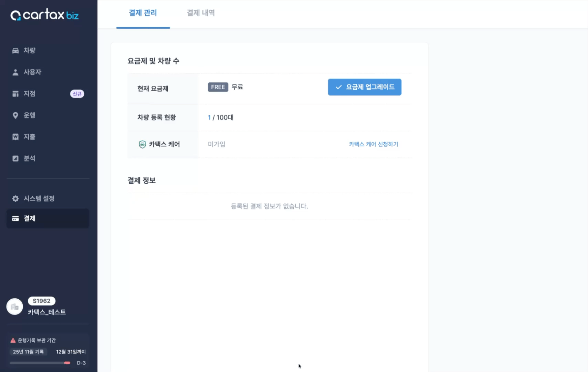Click the credit card icon for 결제
588x372 pixels.
coord(15,218)
